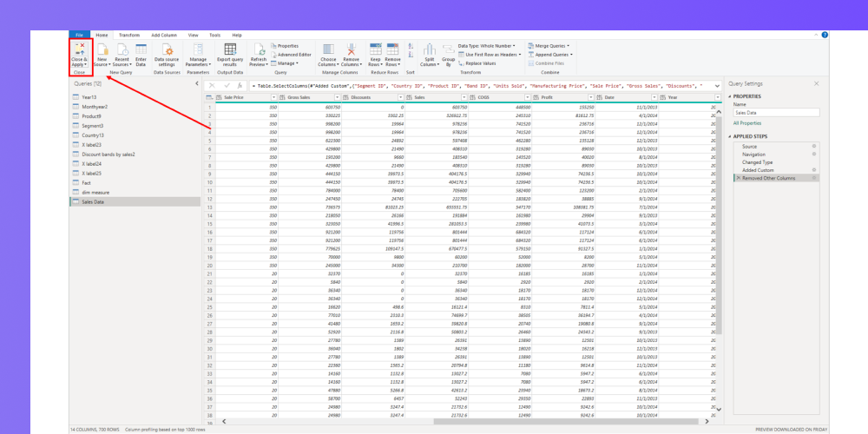
Task: Click the Group By icon
Action: pyautogui.click(x=449, y=49)
